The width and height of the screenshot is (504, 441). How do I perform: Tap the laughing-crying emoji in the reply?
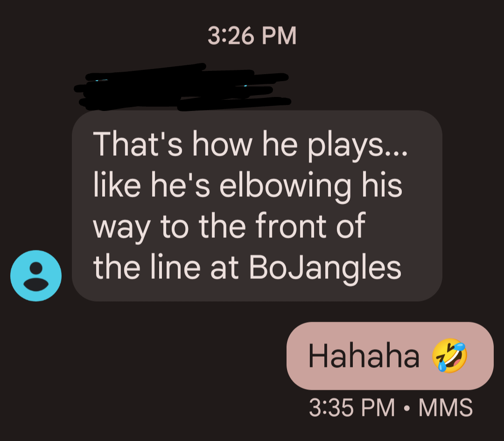pos(449,355)
